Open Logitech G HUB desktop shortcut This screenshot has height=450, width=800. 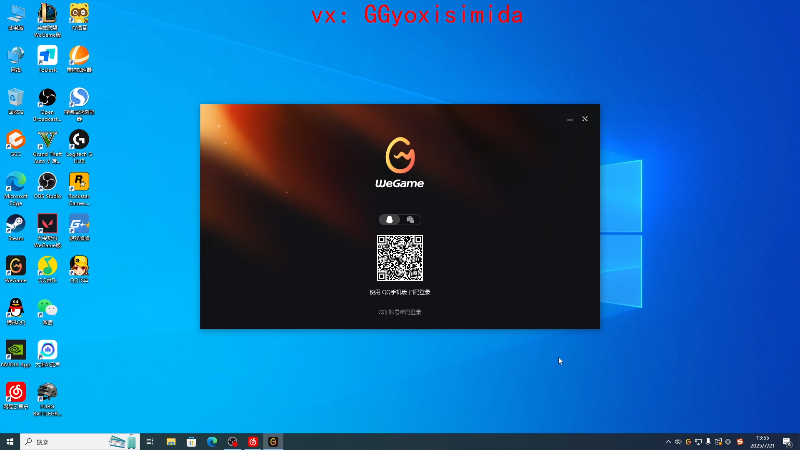coord(79,147)
